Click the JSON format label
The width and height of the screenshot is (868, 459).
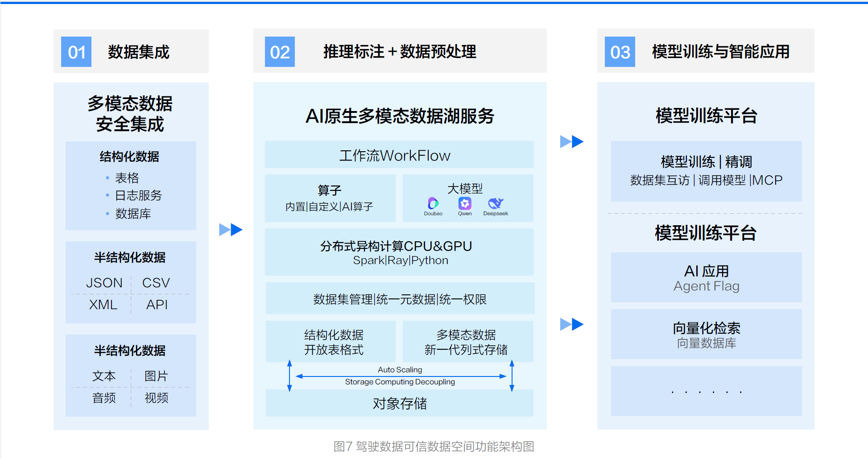click(x=104, y=283)
